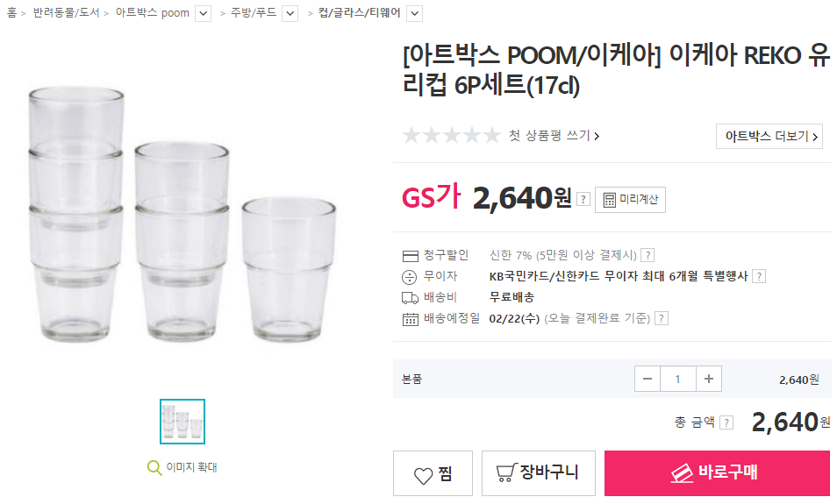
Task: Add item to cart with 장바구니
Action: coord(539,473)
